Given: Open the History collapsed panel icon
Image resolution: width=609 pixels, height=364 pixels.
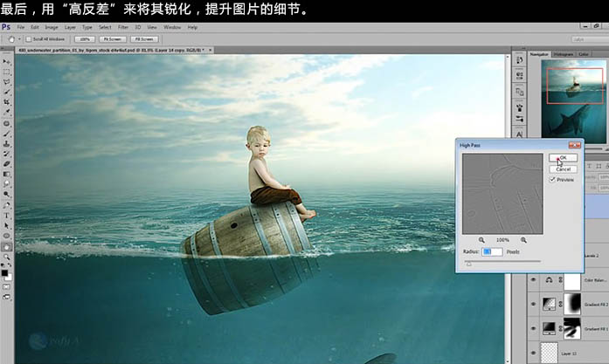Looking at the screenshot, I should tap(519, 60).
